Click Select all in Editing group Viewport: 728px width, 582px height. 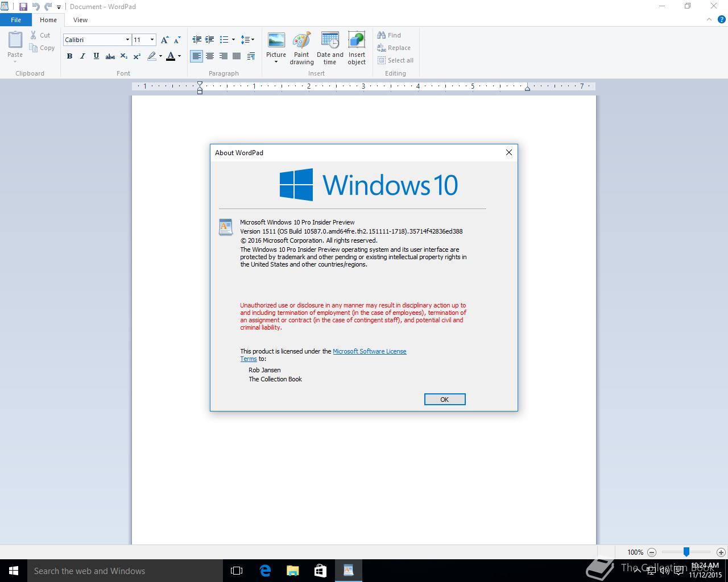pyautogui.click(x=396, y=60)
